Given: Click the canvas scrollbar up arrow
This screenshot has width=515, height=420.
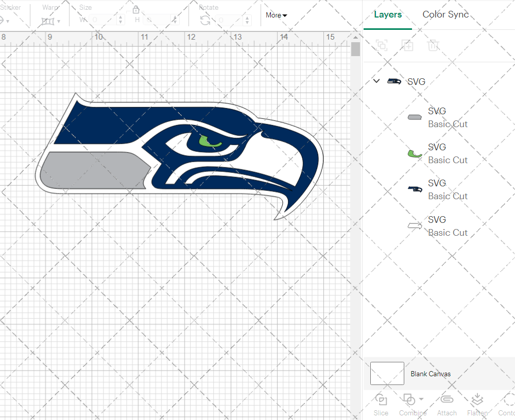Looking at the screenshot, I should (355, 37).
